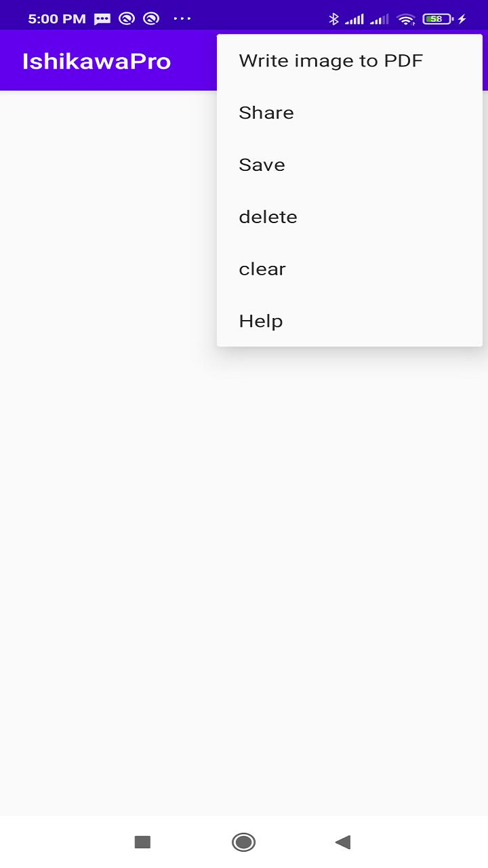Tap the Bluetooth status icon
Screen dimensions: 488x868
point(333,19)
